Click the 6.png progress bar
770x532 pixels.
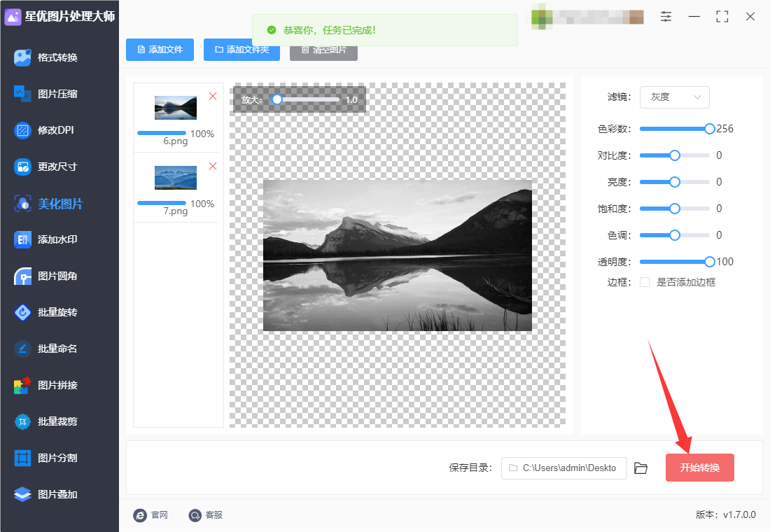tap(162, 133)
